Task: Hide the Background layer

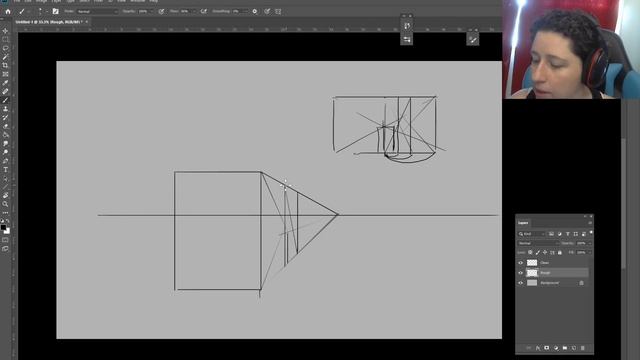Action: coord(520,283)
